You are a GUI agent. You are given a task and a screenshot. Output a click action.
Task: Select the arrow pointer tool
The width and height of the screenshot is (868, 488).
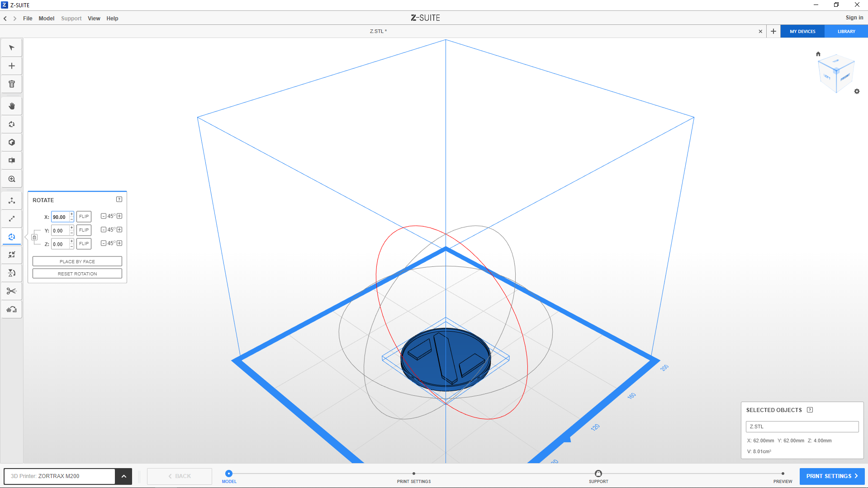click(x=12, y=48)
